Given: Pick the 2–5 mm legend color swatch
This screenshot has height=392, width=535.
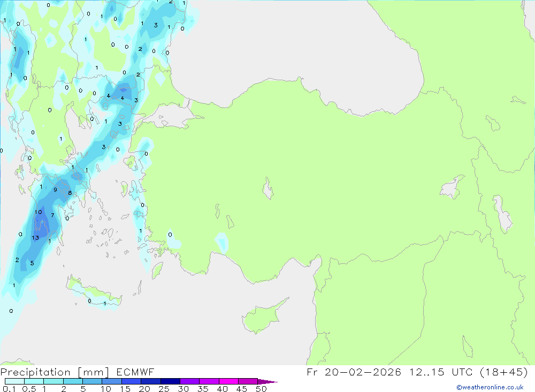Looking at the screenshot, I should pyautogui.click(x=73, y=381).
